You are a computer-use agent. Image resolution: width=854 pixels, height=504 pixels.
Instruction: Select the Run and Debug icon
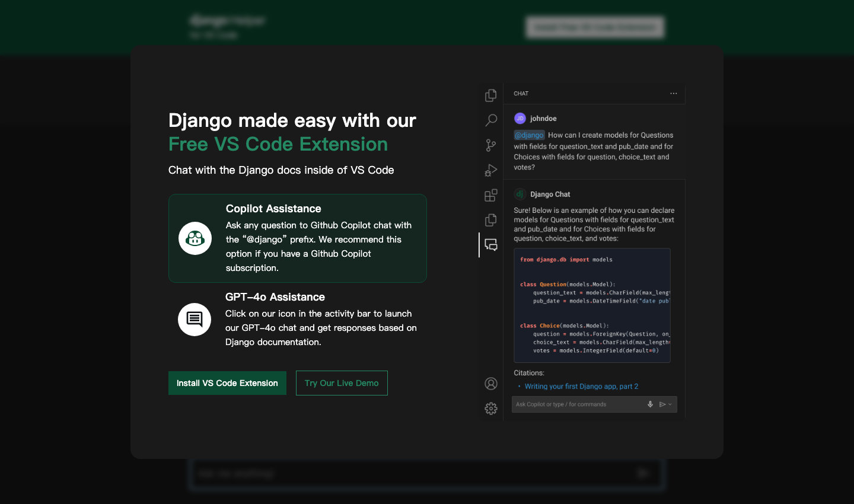491,170
